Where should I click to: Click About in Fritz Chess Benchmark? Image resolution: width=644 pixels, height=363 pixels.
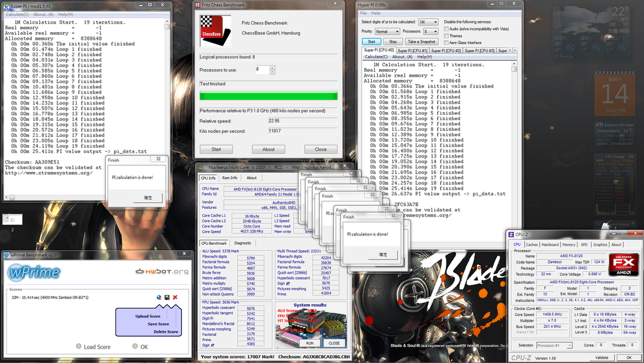pos(268,149)
